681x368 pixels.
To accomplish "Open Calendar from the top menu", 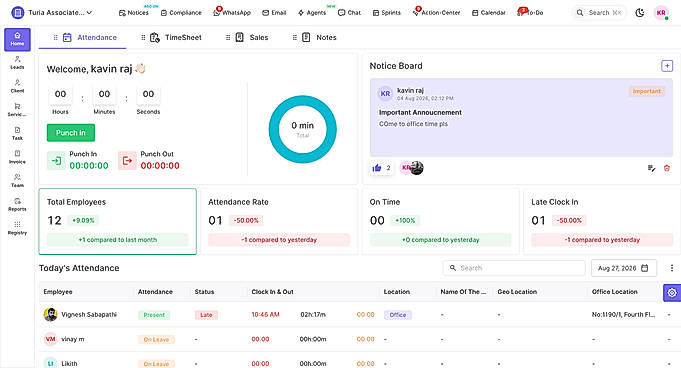I will (489, 13).
